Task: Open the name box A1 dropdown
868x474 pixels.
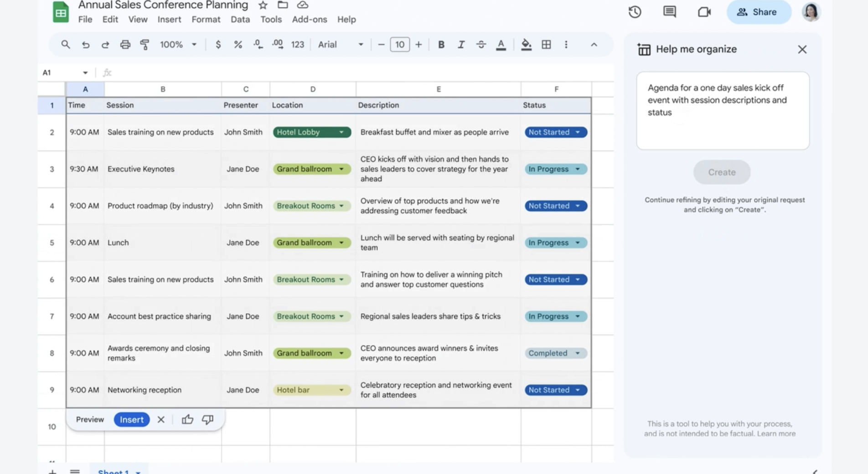Action: pos(85,72)
